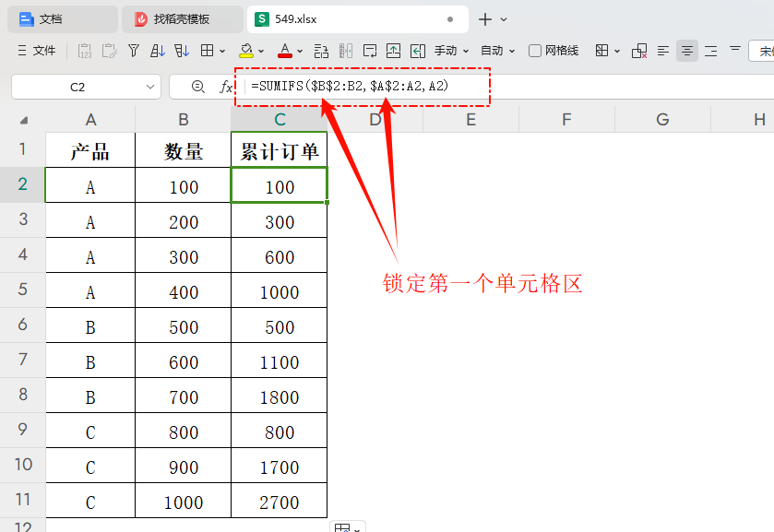
Task: Select column G header
Action: [662, 120]
